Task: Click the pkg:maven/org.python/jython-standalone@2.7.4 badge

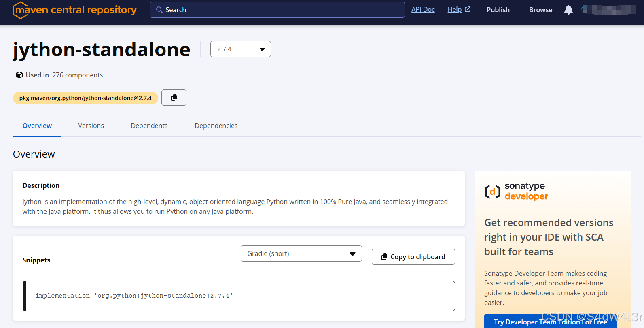Action: (x=85, y=98)
